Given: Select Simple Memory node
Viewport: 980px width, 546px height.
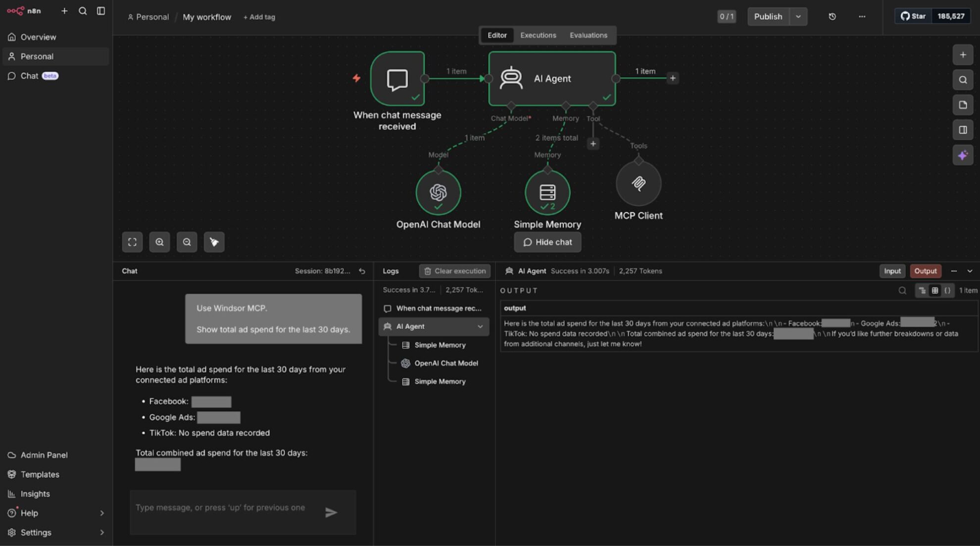Looking at the screenshot, I should (547, 192).
